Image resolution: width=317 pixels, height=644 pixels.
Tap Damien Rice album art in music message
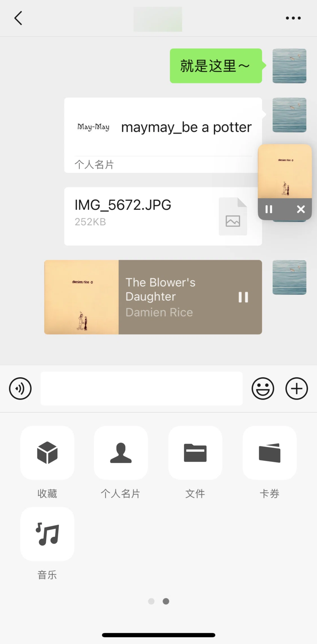[x=81, y=297]
